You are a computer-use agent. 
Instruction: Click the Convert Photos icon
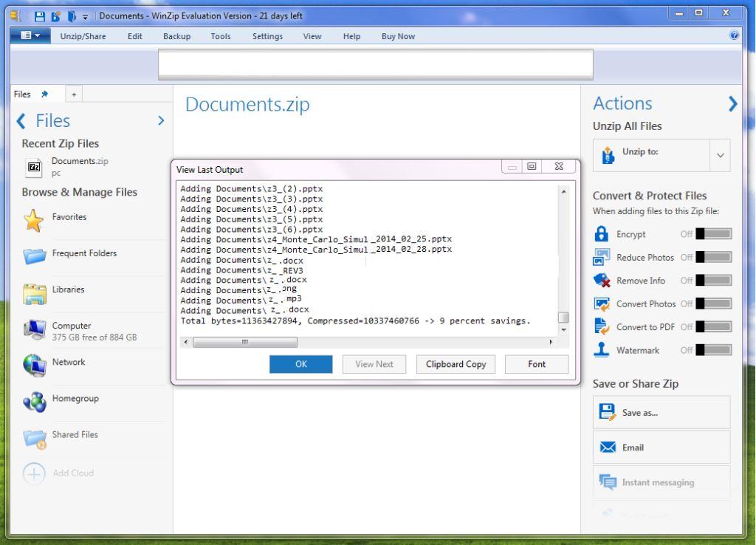click(602, 304)
